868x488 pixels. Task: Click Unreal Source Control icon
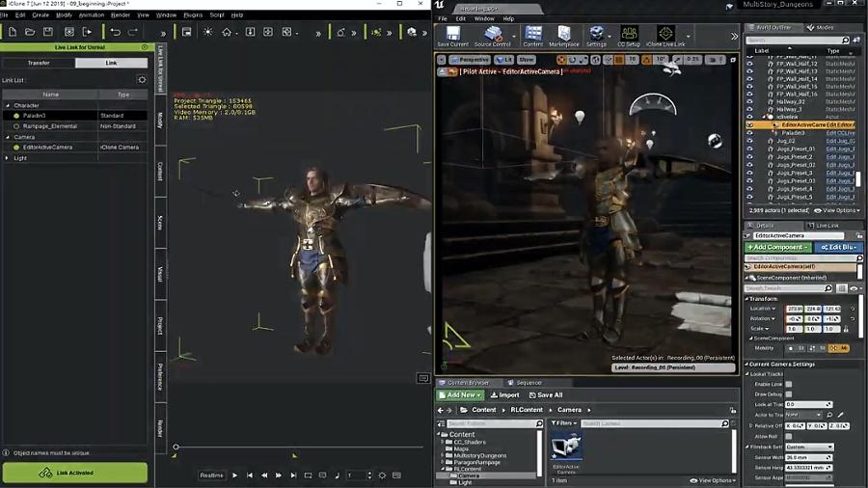pos(492,36)
